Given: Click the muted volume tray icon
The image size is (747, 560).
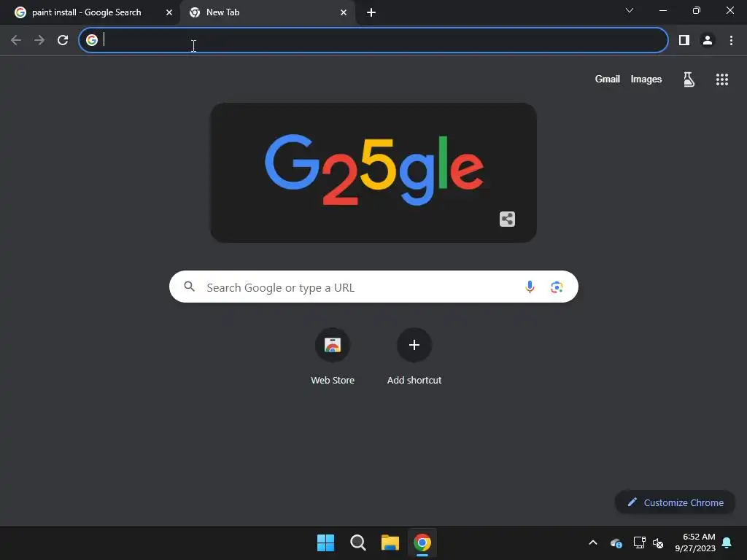Looking at the screenshot, I should (x=658, y=542).
